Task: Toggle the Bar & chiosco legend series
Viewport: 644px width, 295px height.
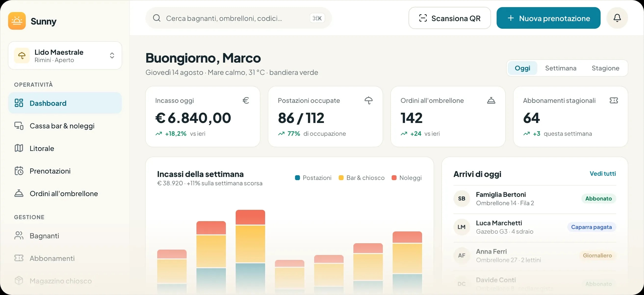Action: (x=361, y=178)
